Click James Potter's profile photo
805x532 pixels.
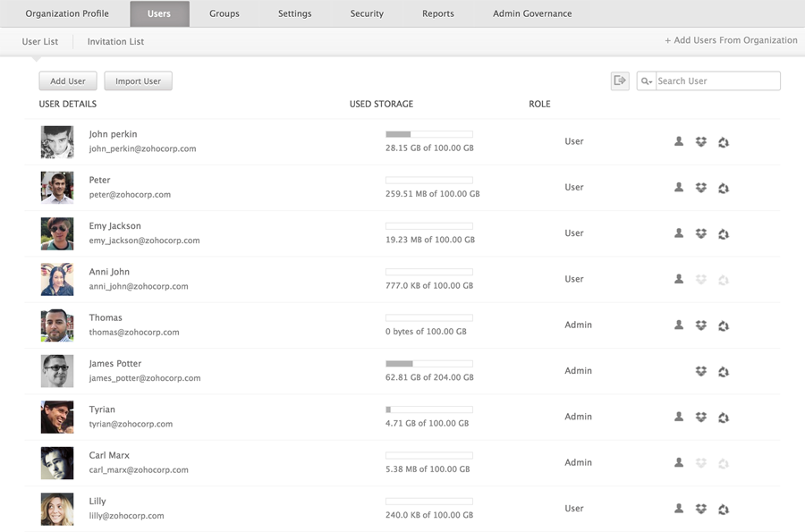pos(57,371)
